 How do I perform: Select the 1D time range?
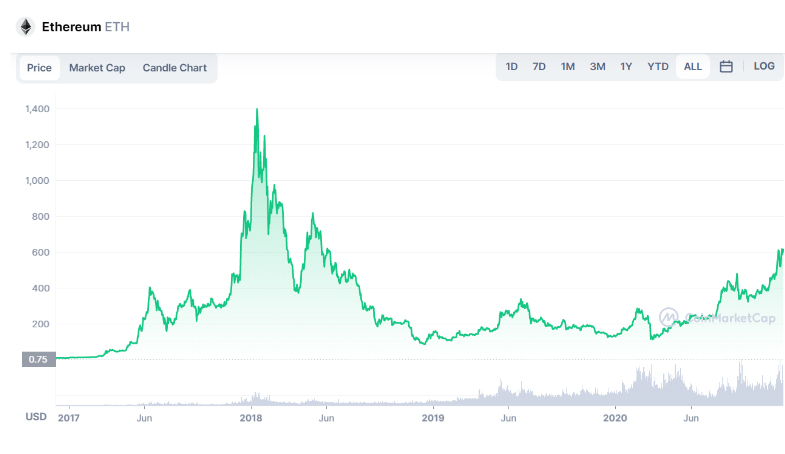pyautogui.click(x=512, y=67)
